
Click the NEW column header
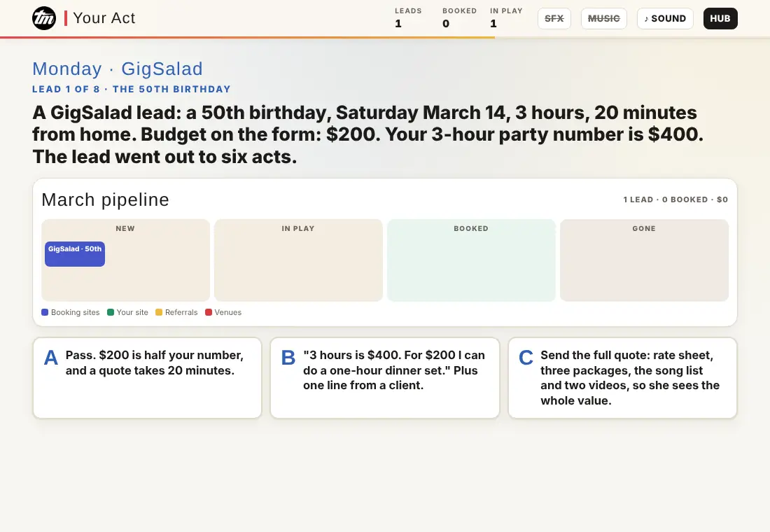(125, 228)
